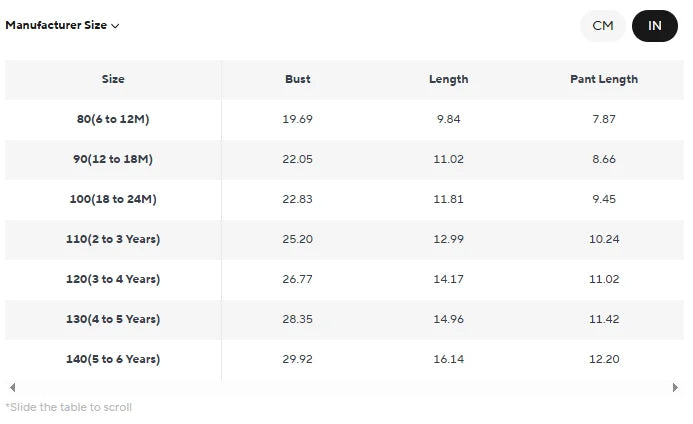Click the 29.92 bust value cell
The width and height of the screenshot is (693, 424).
click(x=297, y=359)
